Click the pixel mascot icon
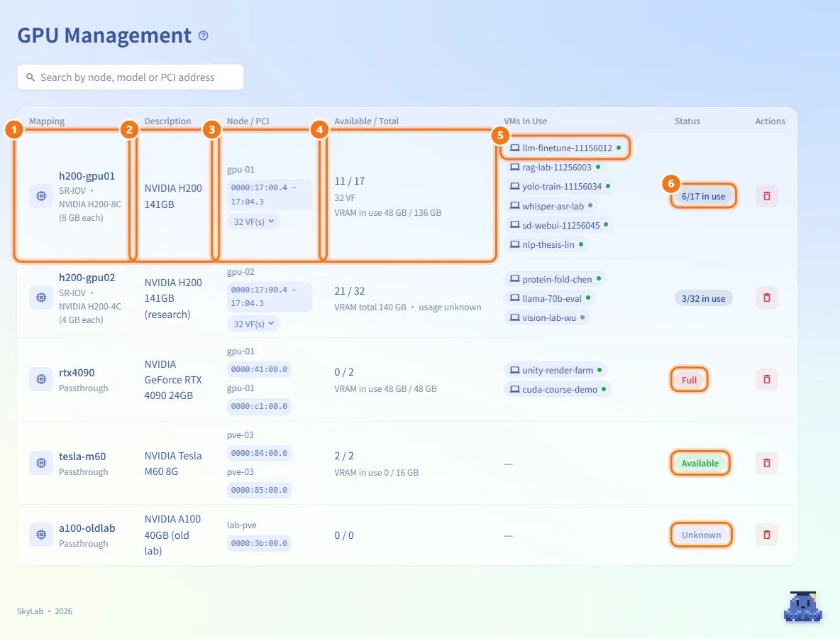Image resolution: width=840 pixels, height=639 pixels. pos(802,607)
